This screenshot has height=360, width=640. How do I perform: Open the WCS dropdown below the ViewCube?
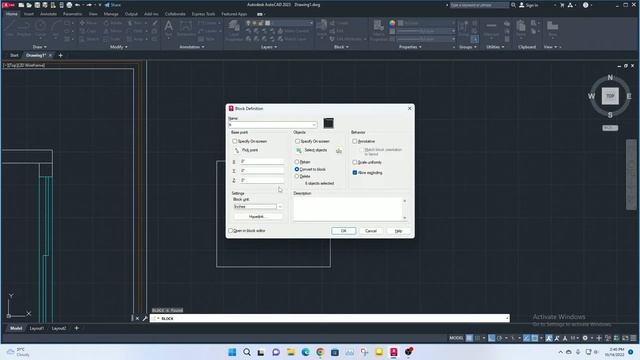[610, 128]
